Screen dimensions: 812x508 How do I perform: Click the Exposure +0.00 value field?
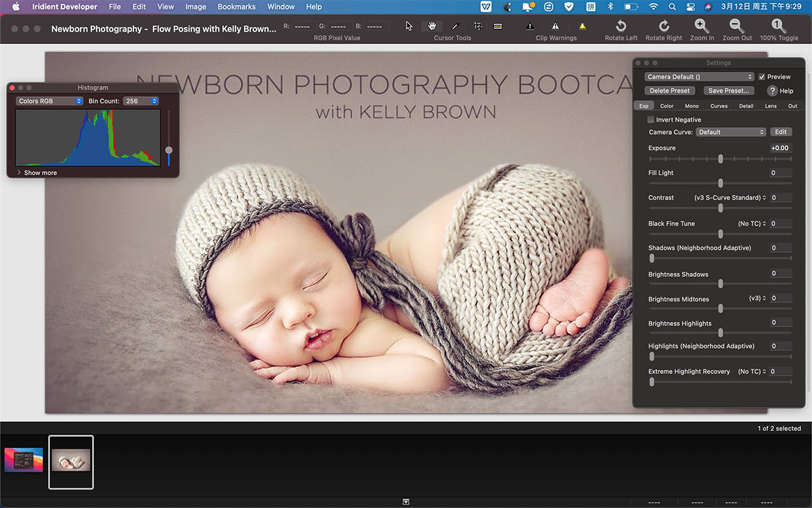(x=780, y=148)
